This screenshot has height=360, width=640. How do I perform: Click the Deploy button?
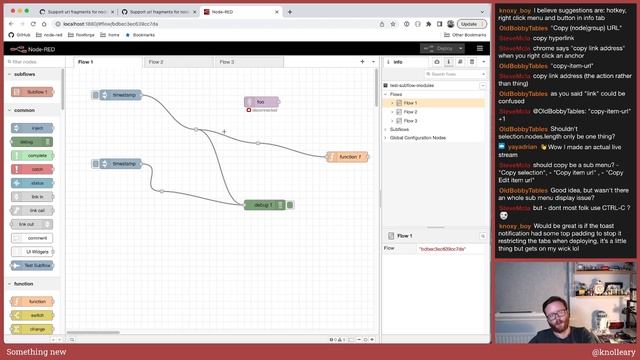pos(439,49)
